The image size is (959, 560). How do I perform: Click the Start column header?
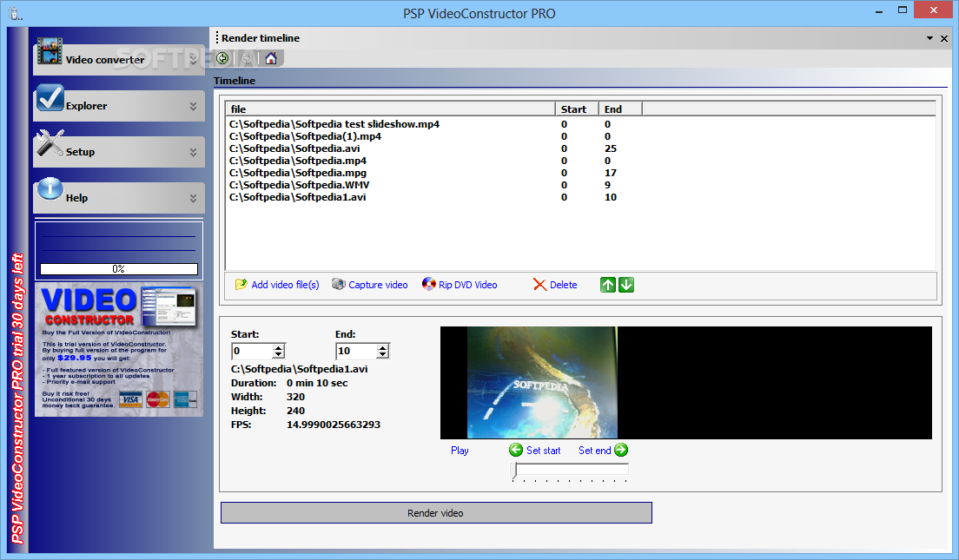coord(577,109)
